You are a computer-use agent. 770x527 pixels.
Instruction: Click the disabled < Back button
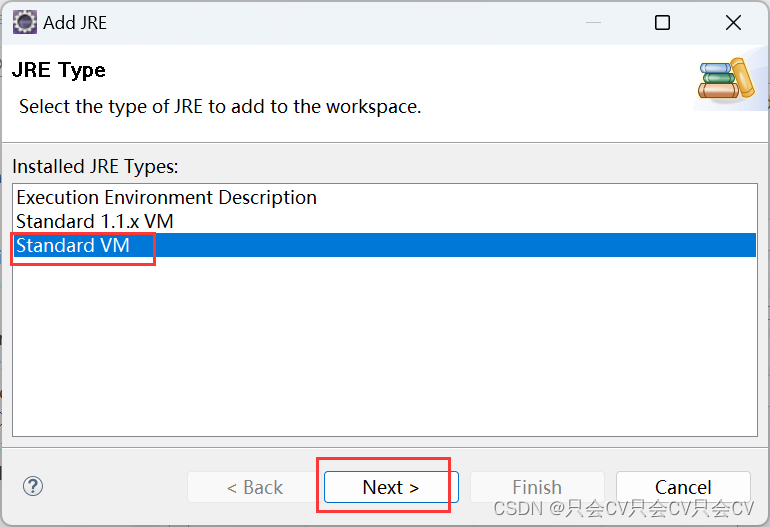pos(254,487)
